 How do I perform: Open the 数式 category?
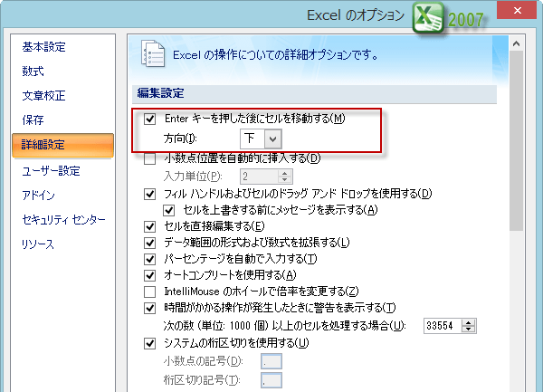pyautogui.click(x=33, y=72)
